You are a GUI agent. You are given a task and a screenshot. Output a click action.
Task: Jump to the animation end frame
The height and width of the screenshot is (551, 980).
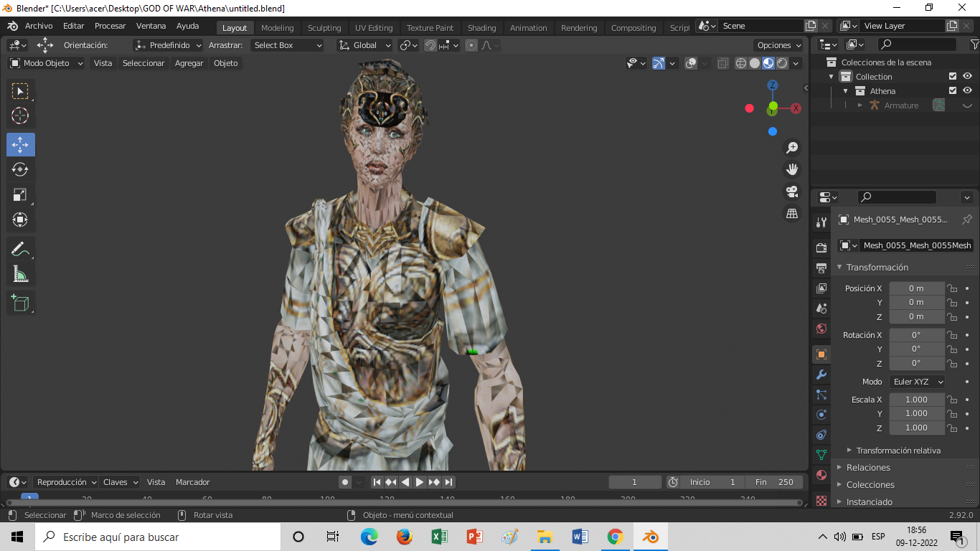coord(448,482)
